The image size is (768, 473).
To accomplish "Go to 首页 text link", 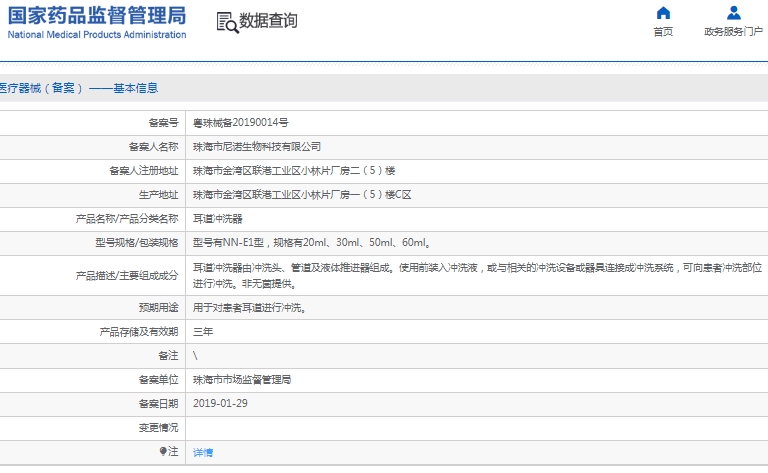I will pyautogui.click(x=663, y=31).
